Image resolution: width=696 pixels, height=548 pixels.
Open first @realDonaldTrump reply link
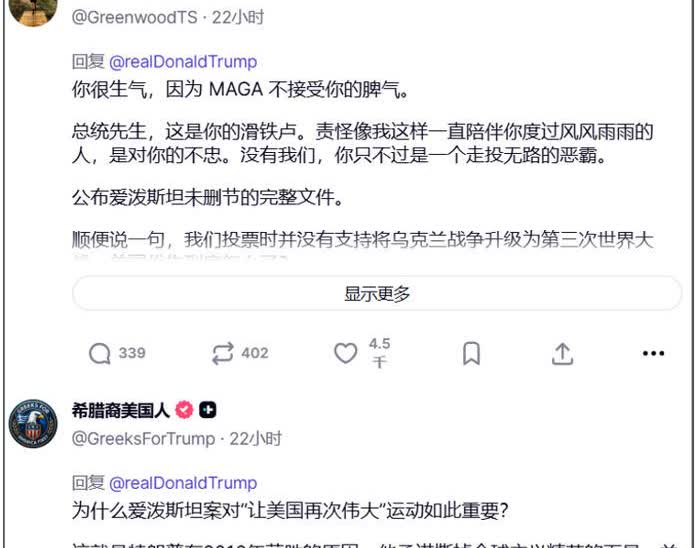click(183, 62)
